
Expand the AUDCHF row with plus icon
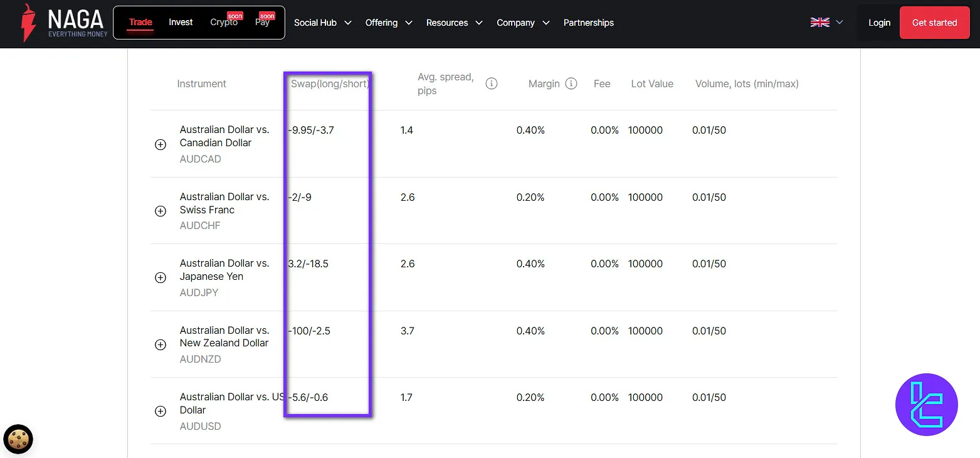(161, 211)
